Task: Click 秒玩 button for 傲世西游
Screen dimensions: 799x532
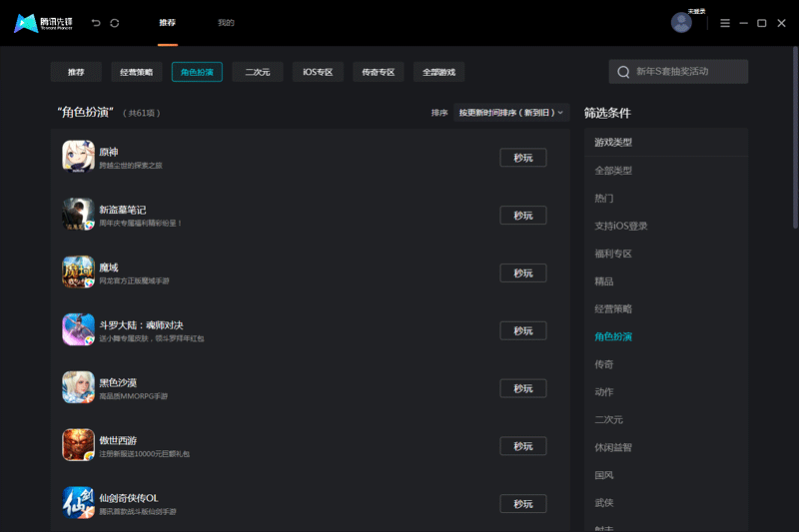Action: click(522, 446)
